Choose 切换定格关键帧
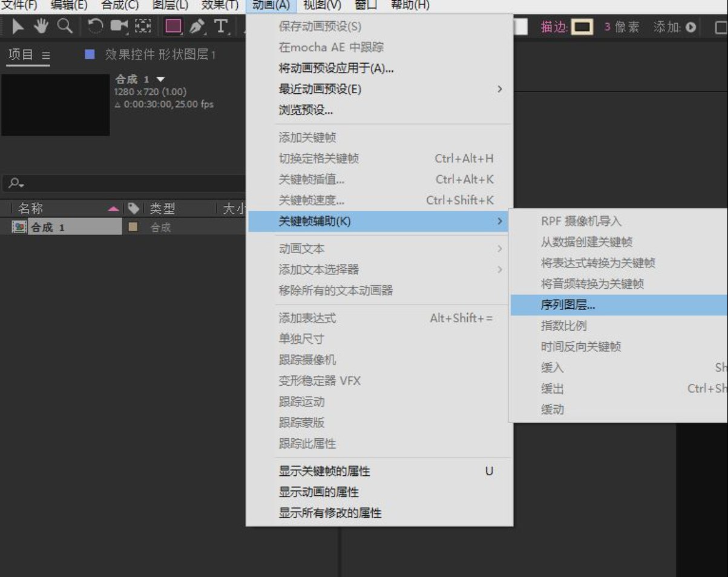Image resolution: width=728 pixels, height=577 pixels. pos(379,159)
